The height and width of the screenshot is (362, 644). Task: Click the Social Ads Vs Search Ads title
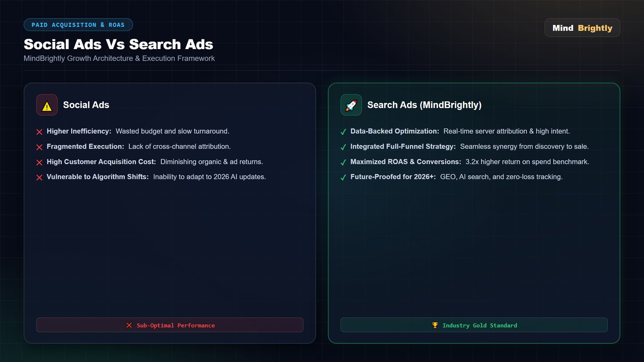coord(118,44)
